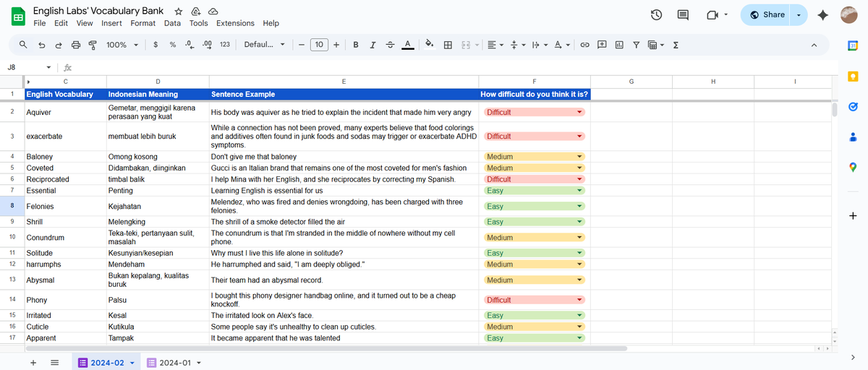Open text wrapping dropdown
This screenshot has width=868, height=370.
point(540,45)
